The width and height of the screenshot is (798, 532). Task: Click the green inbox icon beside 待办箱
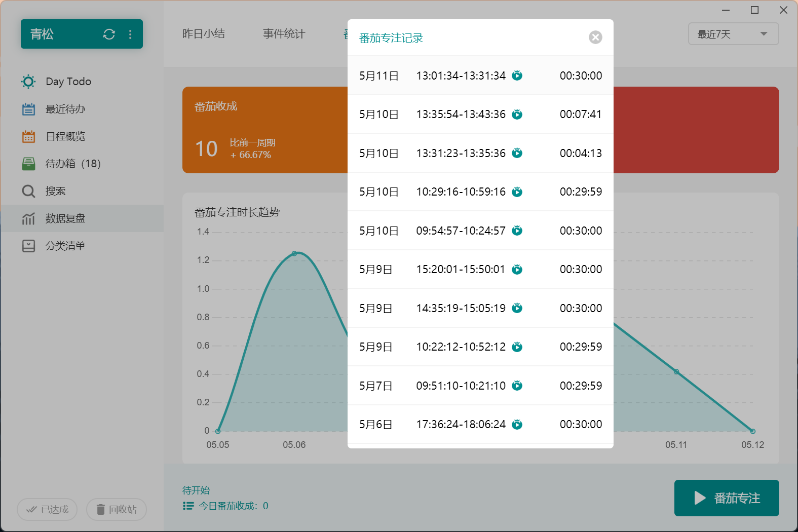(x=28, y=164)
